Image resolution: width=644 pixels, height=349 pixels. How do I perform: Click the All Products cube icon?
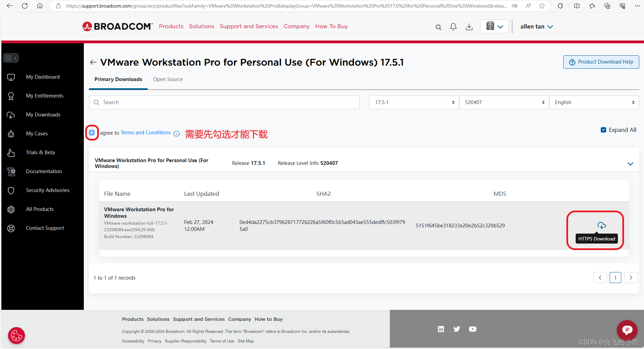pyautogui.click(x=11, y=209)
